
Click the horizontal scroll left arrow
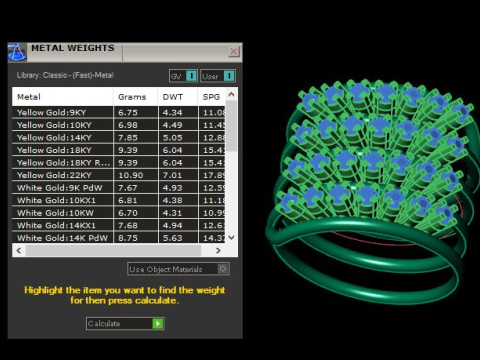tap(19, 250)
